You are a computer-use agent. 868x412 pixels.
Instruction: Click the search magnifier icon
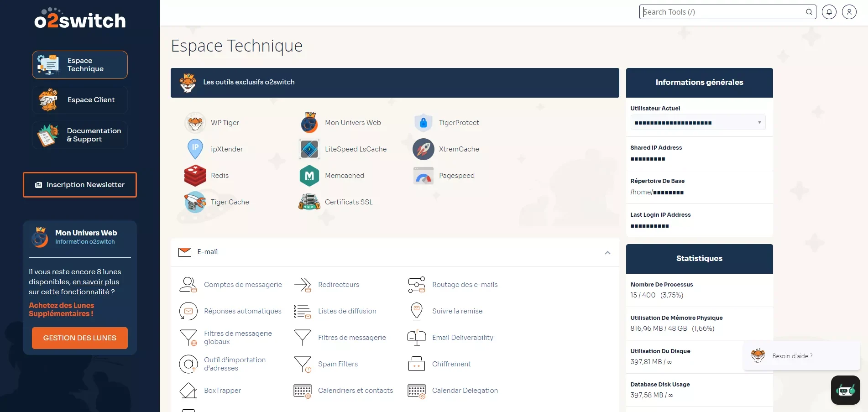[809, 12]
